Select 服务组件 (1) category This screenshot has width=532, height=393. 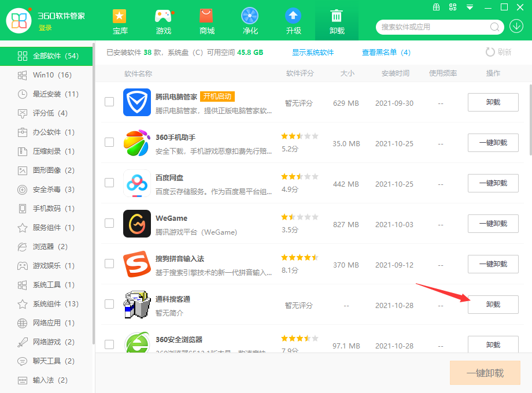pyautogui.click(x=46, y=228)
